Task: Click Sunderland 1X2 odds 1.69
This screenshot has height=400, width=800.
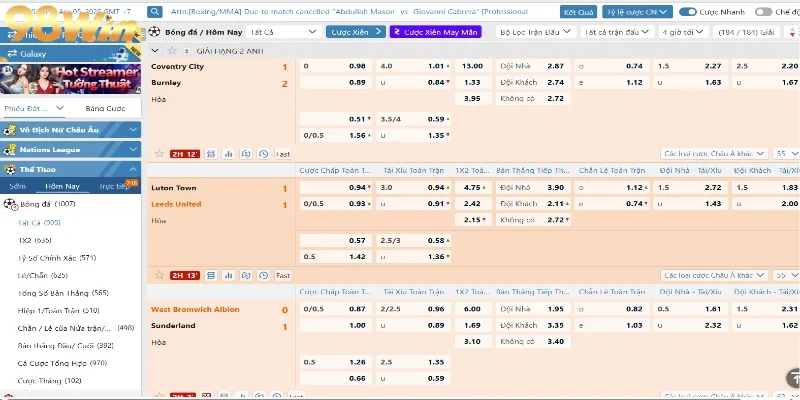Action: click(x=473, y=325)
